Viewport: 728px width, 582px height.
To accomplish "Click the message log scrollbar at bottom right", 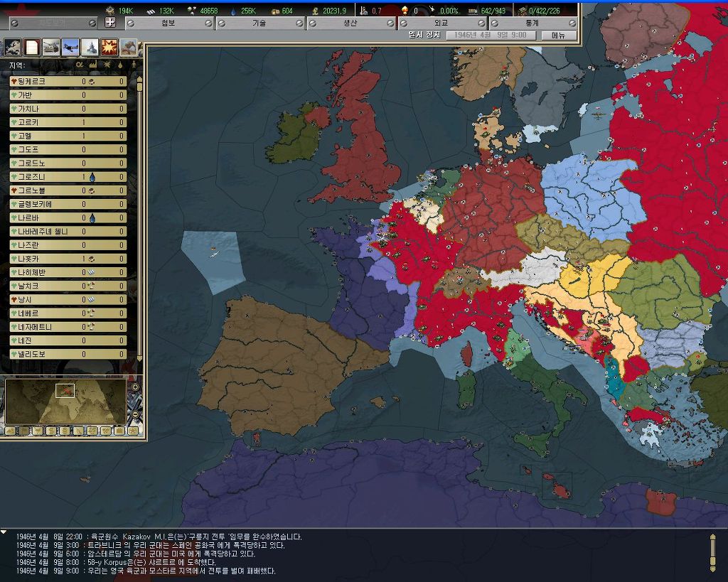I will coord(712,553).
